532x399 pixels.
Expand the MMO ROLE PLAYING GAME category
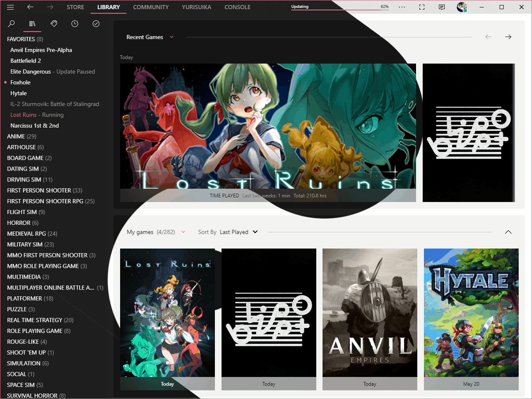47,266
